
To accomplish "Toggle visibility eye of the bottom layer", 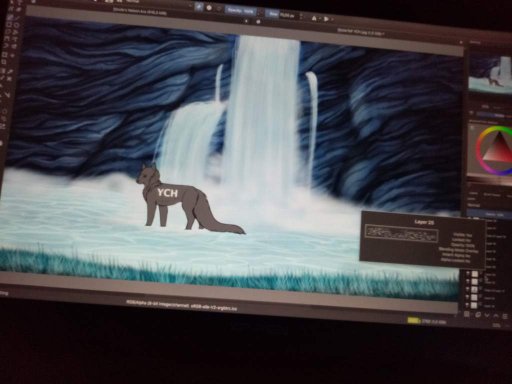I will pyautogui.click(x=467, y=305).
